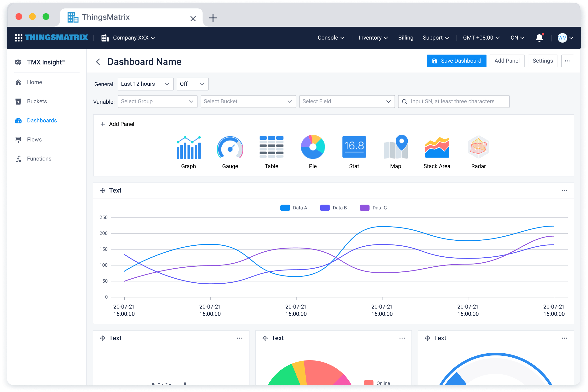Open the WM user avatar

pyautogui.click(x=562, y=38)
